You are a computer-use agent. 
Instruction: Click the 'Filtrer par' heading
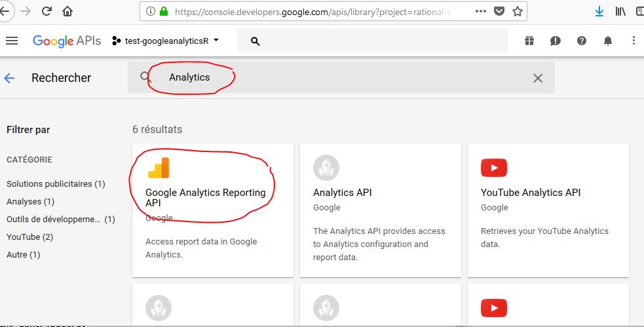(x=28, y=129)
